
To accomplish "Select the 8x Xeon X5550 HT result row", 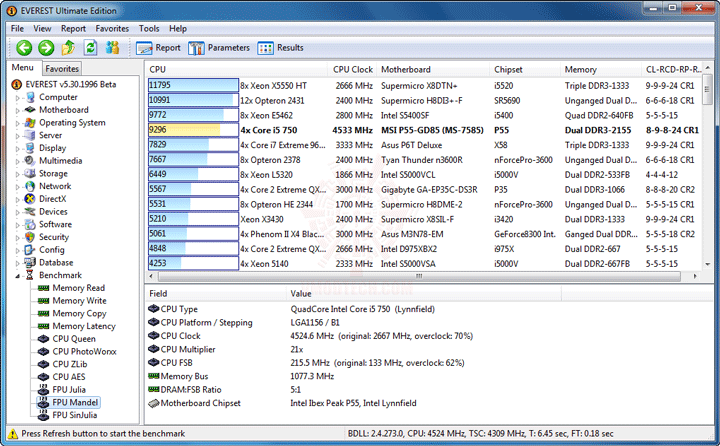I will point(423,85).
